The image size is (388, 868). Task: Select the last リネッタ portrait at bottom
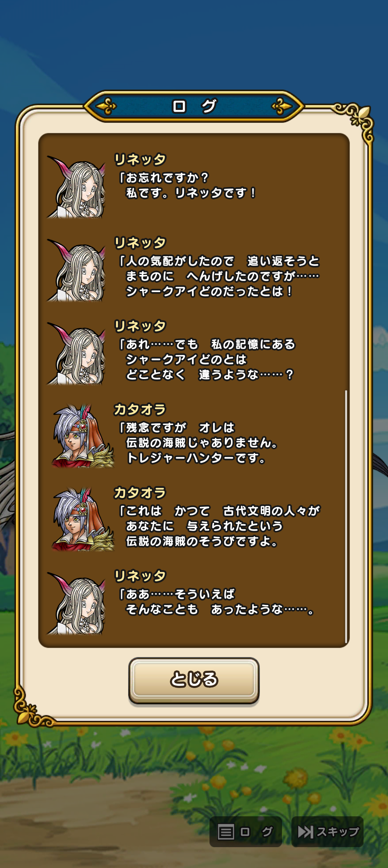point(77,604)
